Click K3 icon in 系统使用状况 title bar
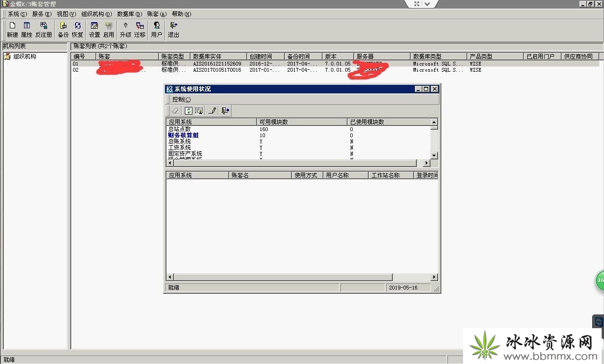This screenshot has height=364, width=604. pos(170,89)
